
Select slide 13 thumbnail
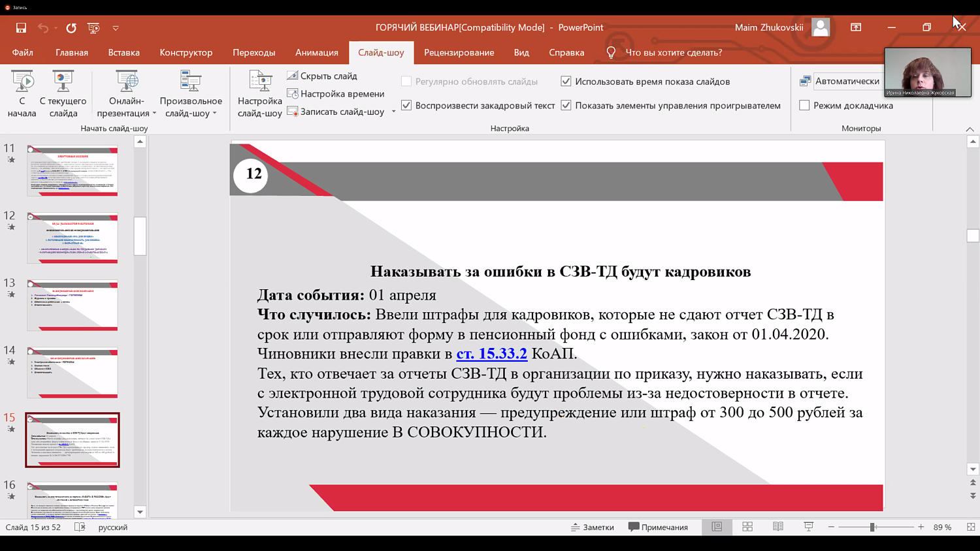click(x=73, y=305)
